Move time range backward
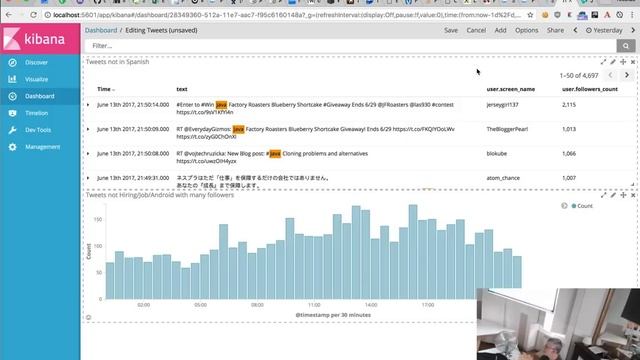Viewport: 640px width, 360px height. 575,30
